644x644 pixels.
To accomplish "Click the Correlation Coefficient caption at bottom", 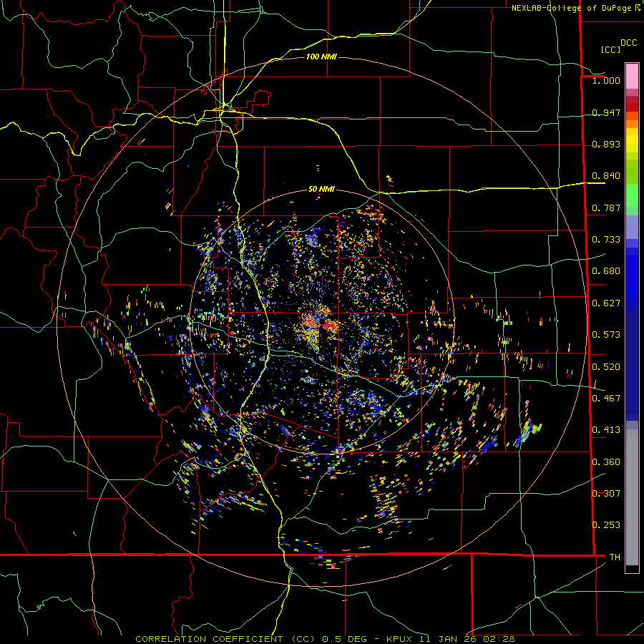I will coord(325,639).
